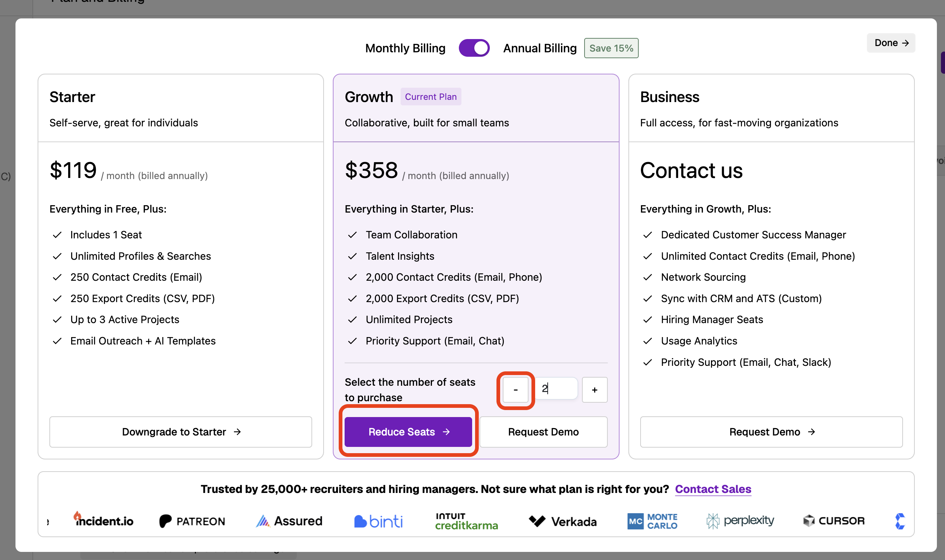Click Request Demo in the Business plan
Screen dimensions: 945x560
tap(771, 432)
